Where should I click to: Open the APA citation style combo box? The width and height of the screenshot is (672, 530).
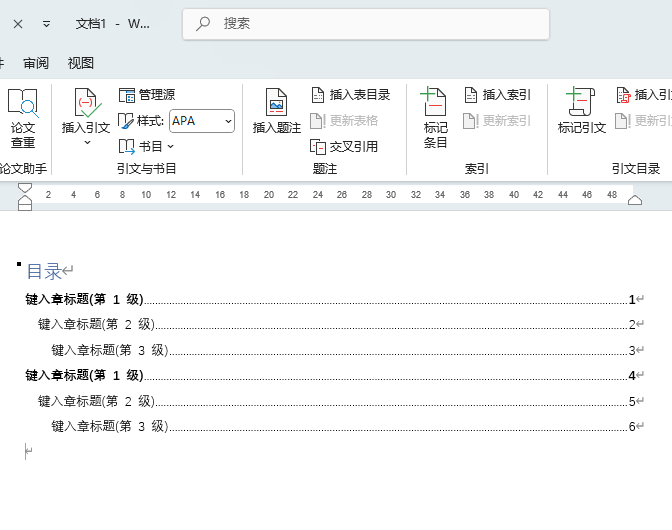coord(202,121)
